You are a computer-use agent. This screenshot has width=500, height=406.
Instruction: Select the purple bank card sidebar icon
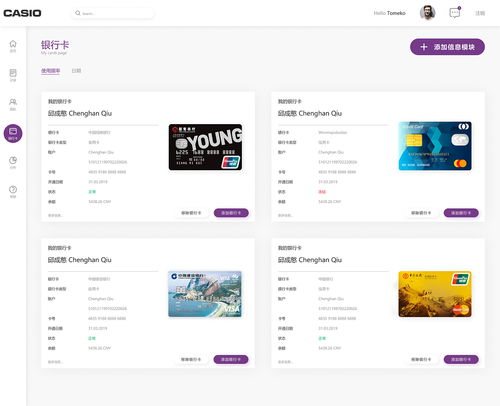coord(13,133)
